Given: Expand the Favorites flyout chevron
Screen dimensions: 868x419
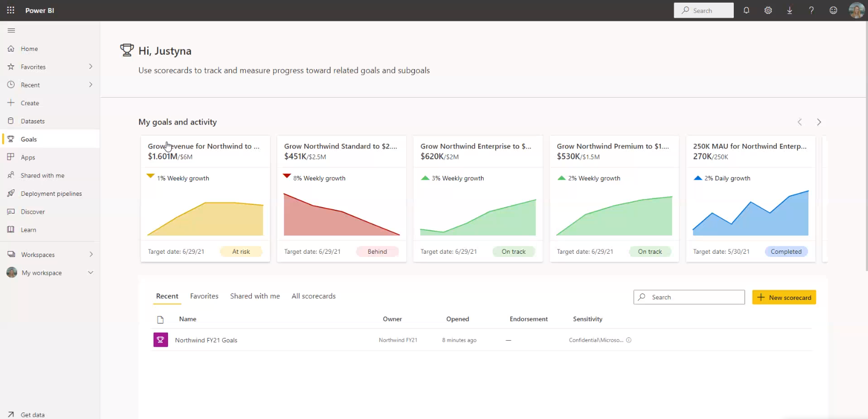Looking at the screenshot, I should 90,67.
